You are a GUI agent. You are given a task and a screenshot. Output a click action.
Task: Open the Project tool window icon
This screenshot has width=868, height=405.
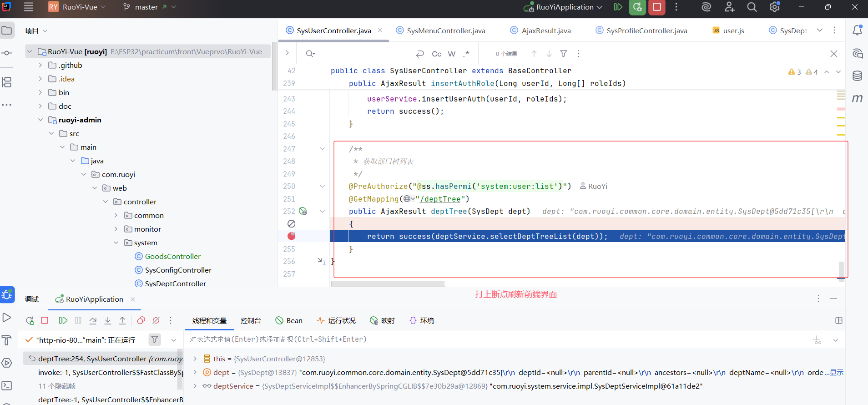click(7, 30)
